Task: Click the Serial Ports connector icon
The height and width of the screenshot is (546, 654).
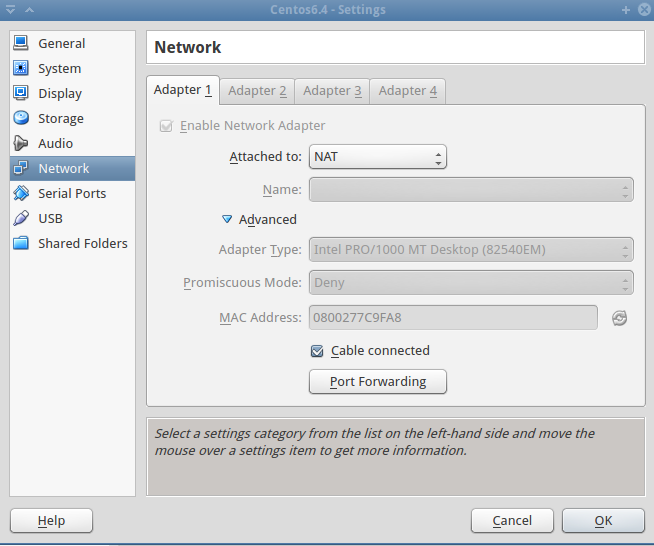Action: pos(21,193)
